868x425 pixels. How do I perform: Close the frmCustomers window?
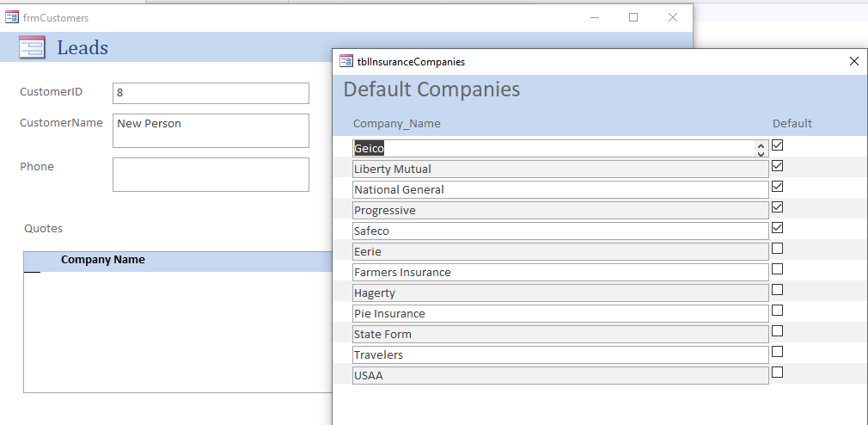pos(673,17)
